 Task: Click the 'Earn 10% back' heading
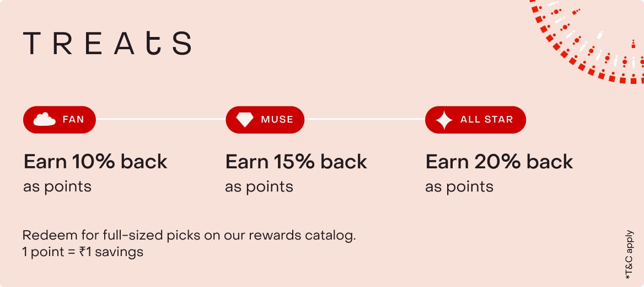tap(95, 162)
